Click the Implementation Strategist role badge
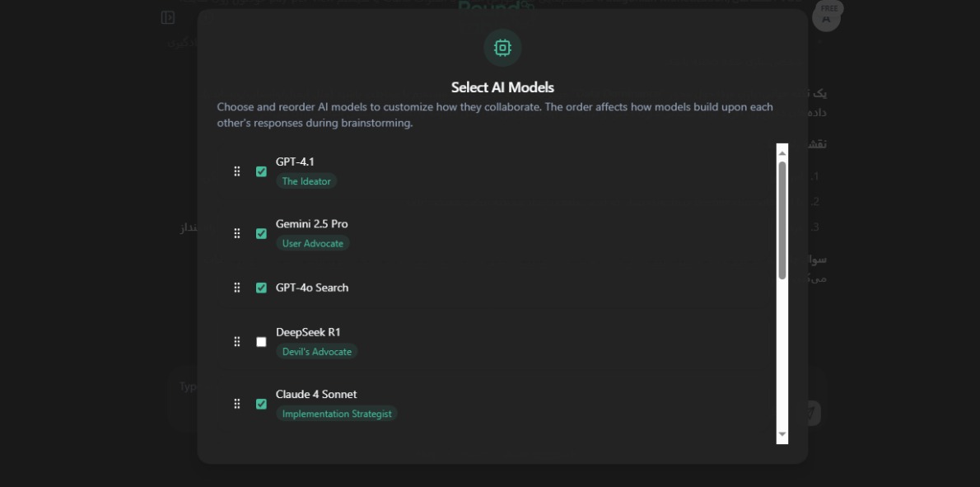Image resolution: width=980 pixels, height=487 pixels. 337,414
